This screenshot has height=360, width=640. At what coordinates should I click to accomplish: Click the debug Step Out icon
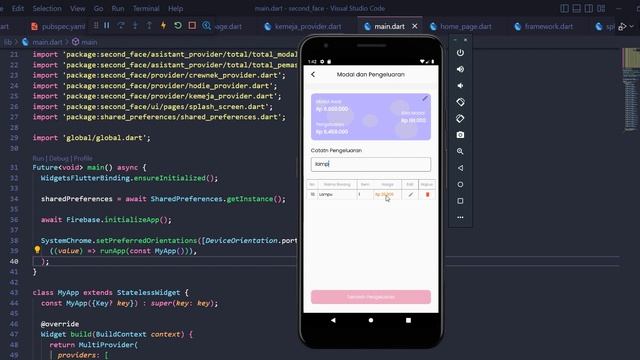click(x=149, y=26)
